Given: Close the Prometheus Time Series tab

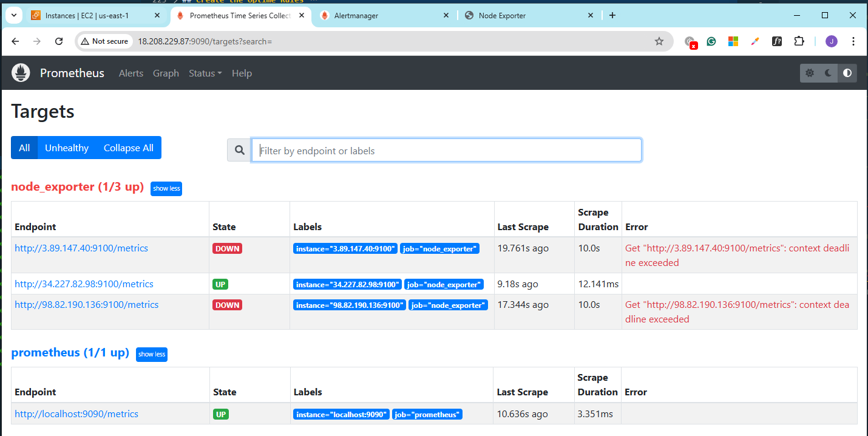Looking at the screenshot, I should (x=302, y=15).
